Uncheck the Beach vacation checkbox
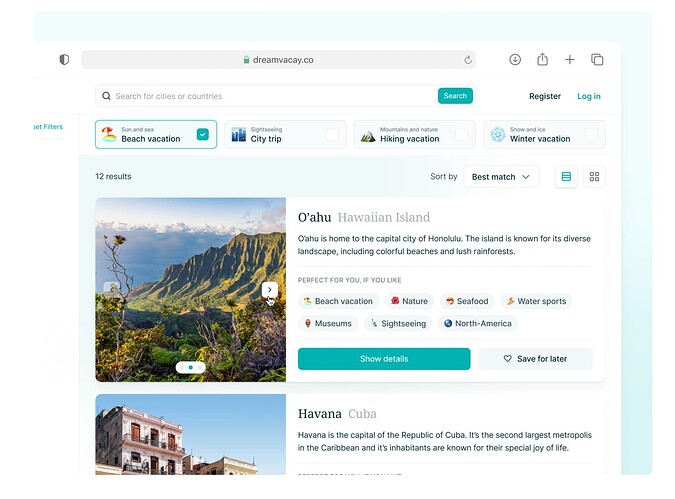Screen dimensions: 675x499 coord(203,134)
